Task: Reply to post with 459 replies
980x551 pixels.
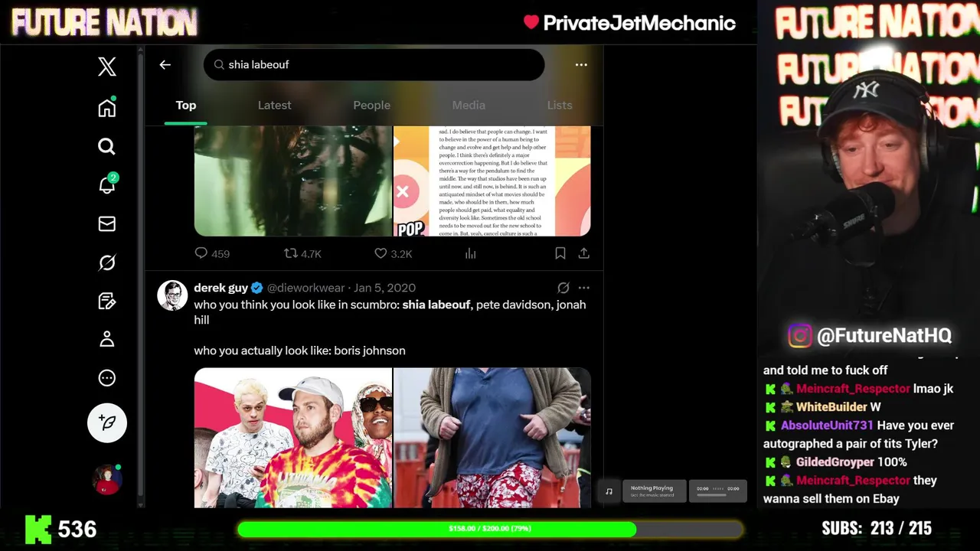Action: (x=212, y=253)
